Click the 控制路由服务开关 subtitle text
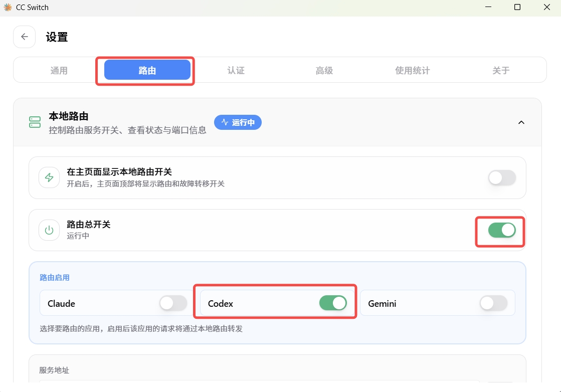The width and height of the screenshot is (561, 392). point(128,130)
